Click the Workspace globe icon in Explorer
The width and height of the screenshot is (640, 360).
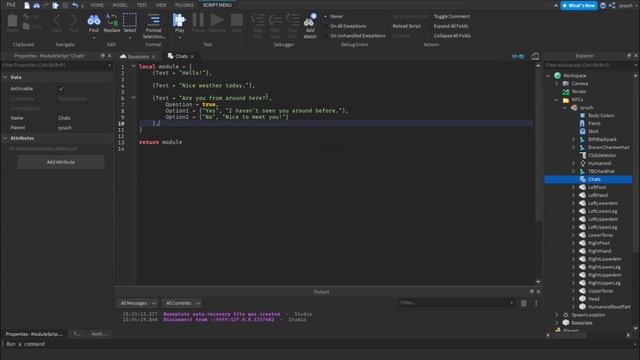click(558, 76)
